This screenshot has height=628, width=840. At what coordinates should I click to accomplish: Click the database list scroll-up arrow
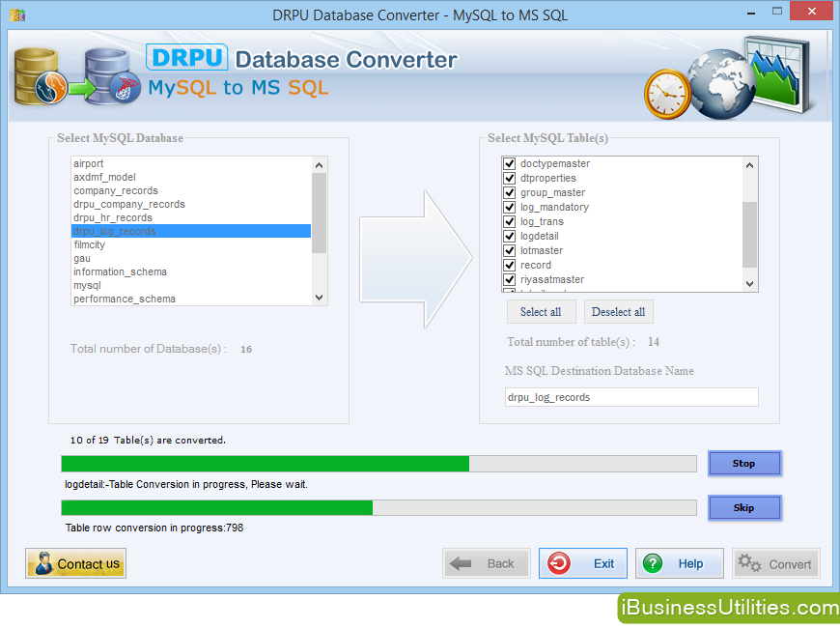click(320, 165)
